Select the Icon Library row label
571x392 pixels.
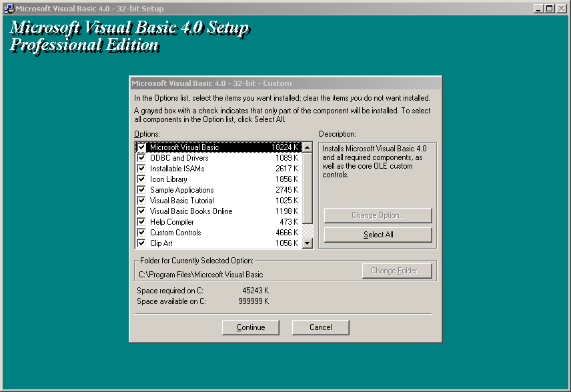[x=169, y=179]
